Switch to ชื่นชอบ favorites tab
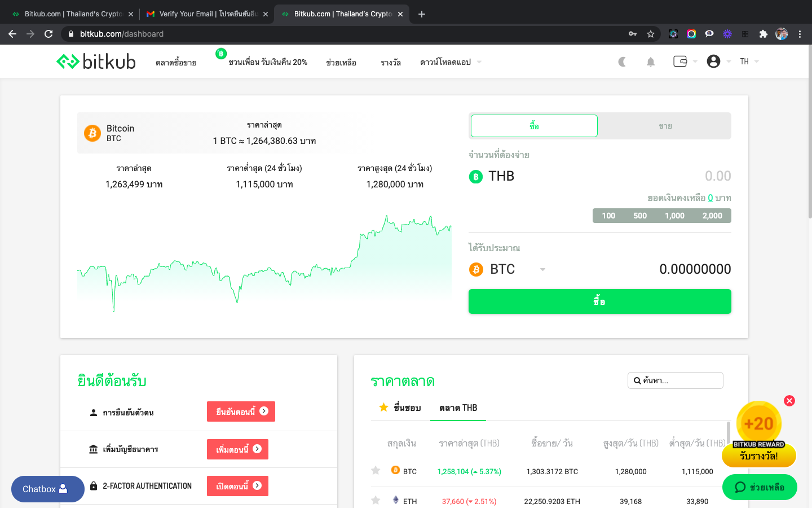 pos(400,408)
